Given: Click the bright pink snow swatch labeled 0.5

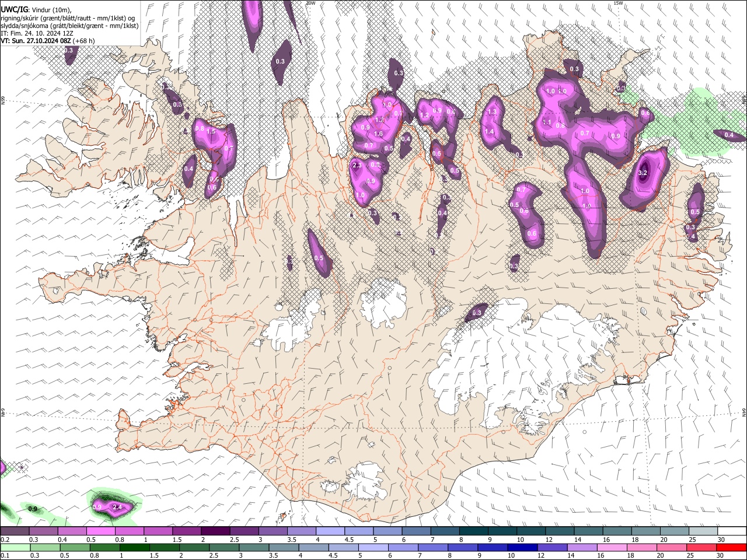Looking at the screenshot, I should [100, 531].
